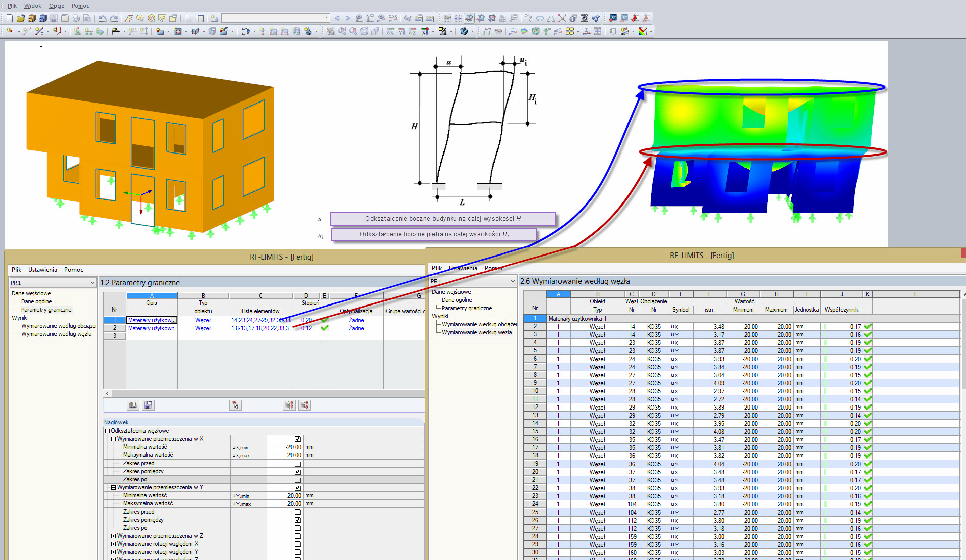Screen dimensions: 966x560
Task: Open the PR1 dropdown in the left RF-LIMITS window
Action: pos(92,283)
